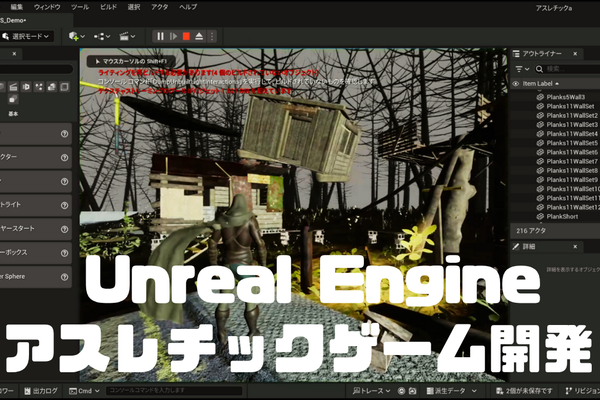Viewport: 600px width, 400px height.
Task: Select PlankShort in the Outliner
Action: 562,216
